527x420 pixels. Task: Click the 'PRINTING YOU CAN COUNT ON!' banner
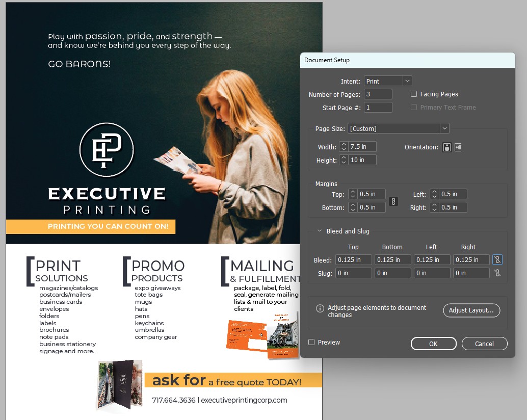click(x=91, y=226)
